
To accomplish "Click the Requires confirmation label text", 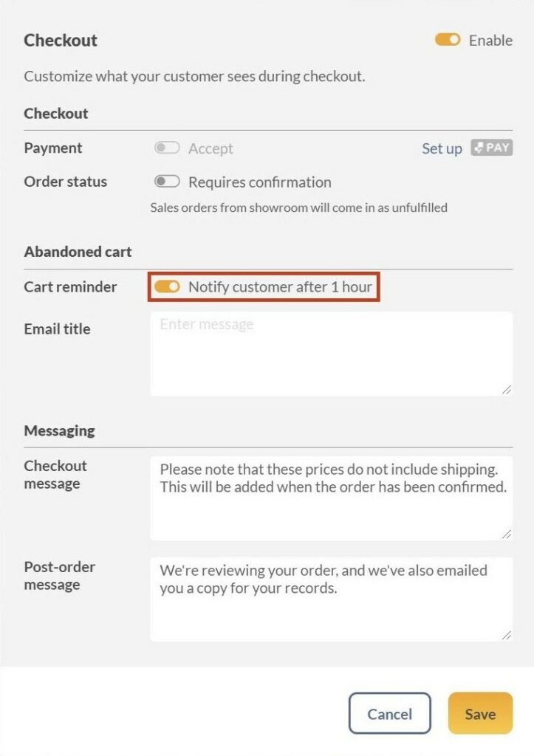I will [259, 182].
